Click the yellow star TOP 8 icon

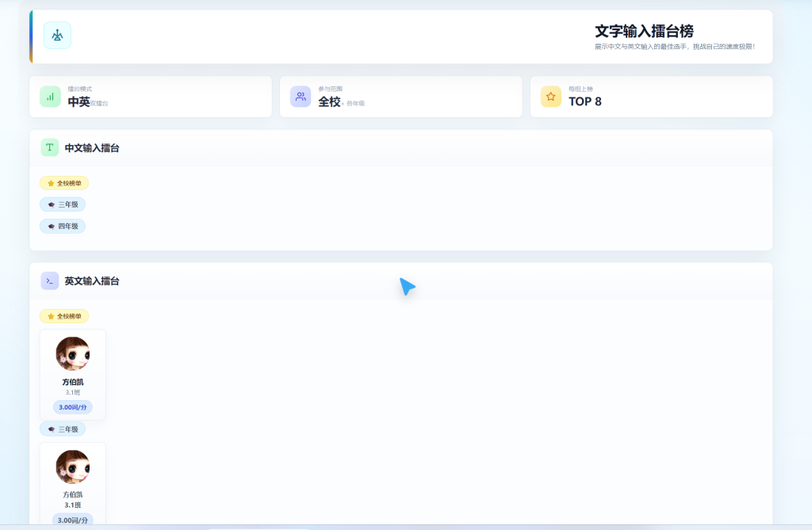pyautogui.click(x=550, y=97)
